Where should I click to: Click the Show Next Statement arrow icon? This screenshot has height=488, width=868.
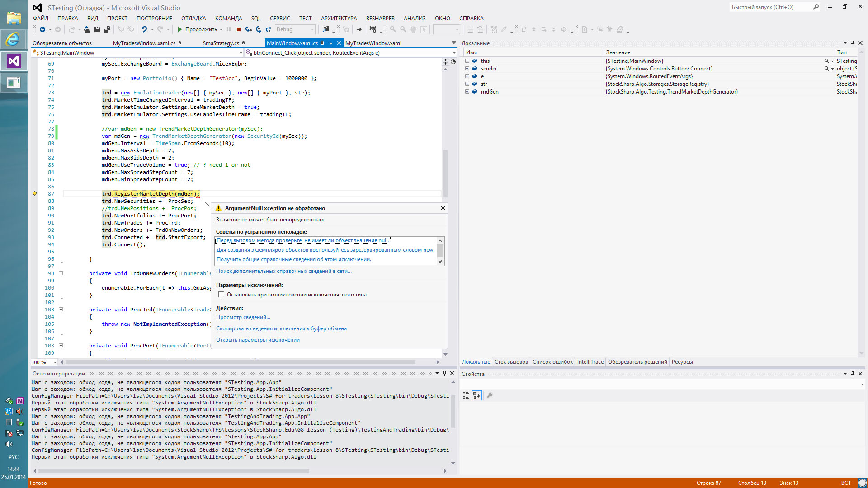tap(359, 29)
